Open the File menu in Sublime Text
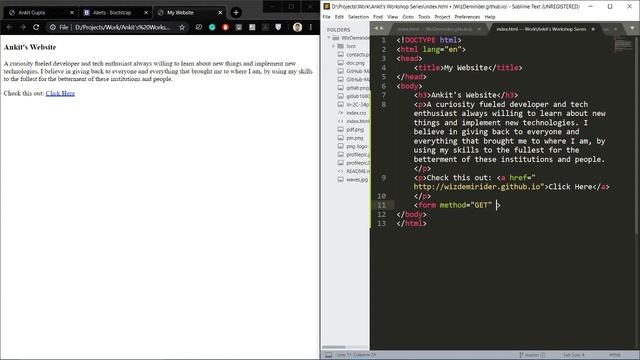This screenshot has height=360, width=640. [327, 17]
